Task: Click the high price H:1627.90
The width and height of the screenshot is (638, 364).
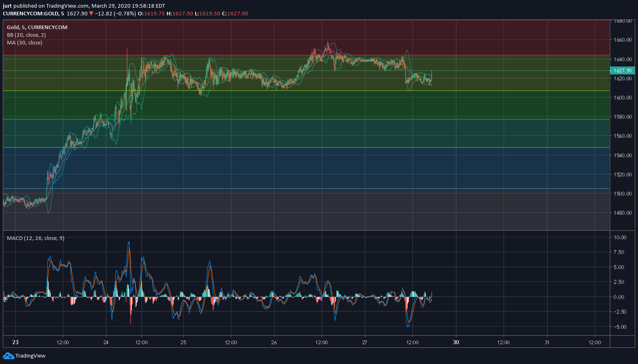Action: (x=180, y=13)
